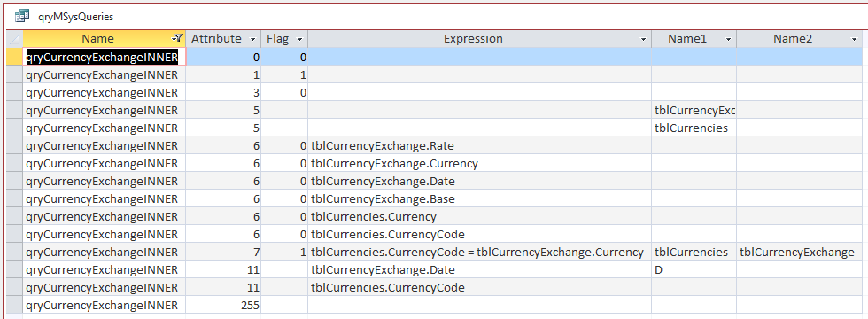Screen dimensions: 868x319
Task: Click the row selector of the Attribute 255 row
Action: click(15, 305)
